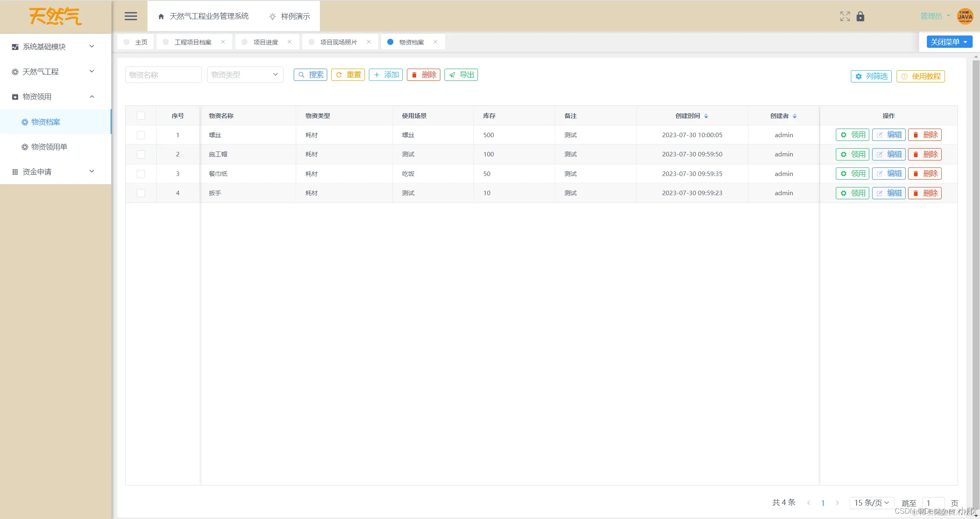Click the JAVA user avatar
The height and width of the screenshot is (519, 980).
pos(965,16)
